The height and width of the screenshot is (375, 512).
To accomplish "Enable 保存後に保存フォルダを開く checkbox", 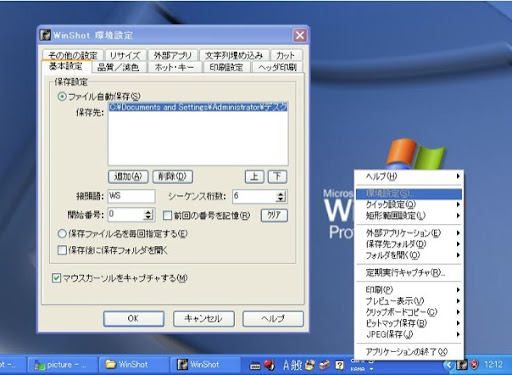I will (x=62, y=250).
